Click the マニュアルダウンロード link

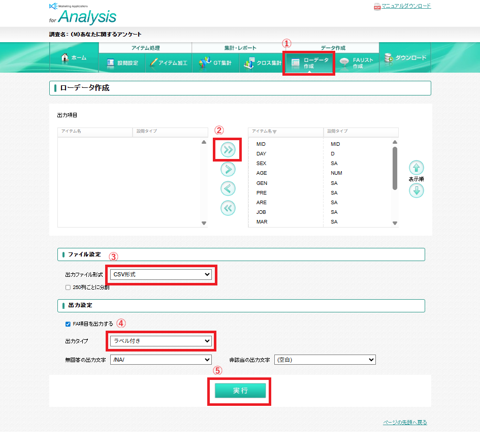point(406,6)
